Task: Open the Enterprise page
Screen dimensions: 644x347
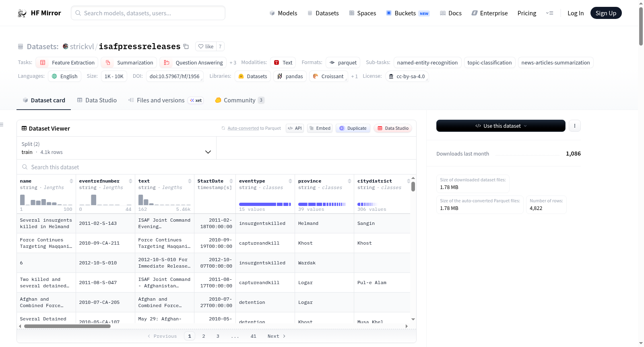Action: tap(489, 13)
